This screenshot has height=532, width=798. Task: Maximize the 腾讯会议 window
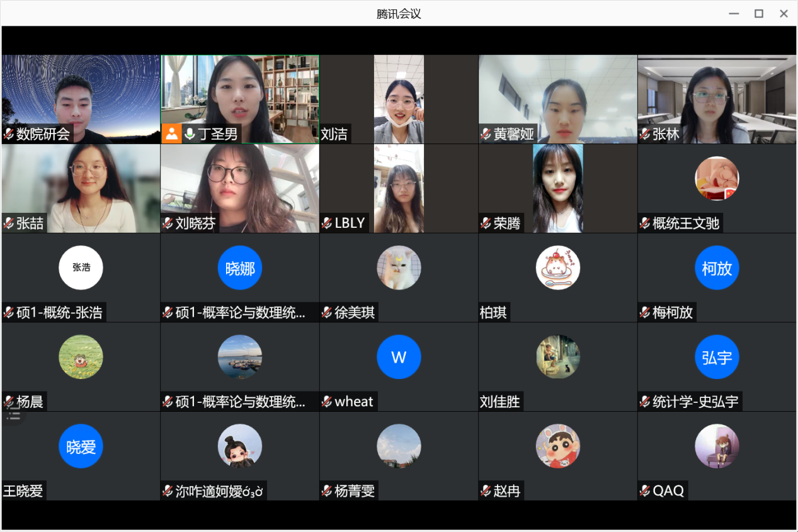click(759, 13)
